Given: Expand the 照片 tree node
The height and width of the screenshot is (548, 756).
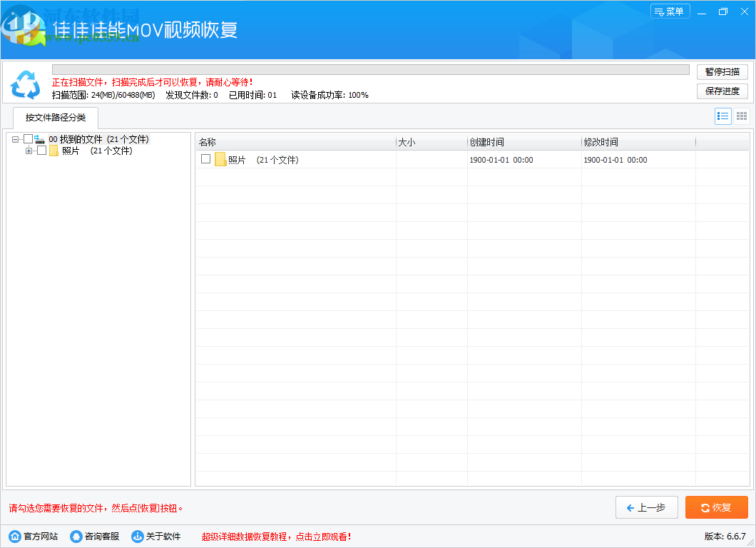Looking at the screenshot, I should pyautogui.click(x=29, y=151).
